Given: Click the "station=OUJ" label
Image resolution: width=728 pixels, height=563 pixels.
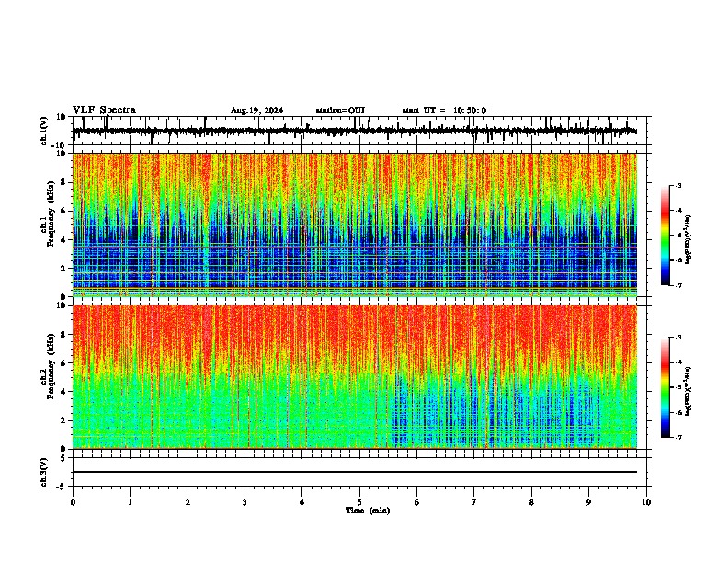Looking at the screenshot, I should [340, 110].
